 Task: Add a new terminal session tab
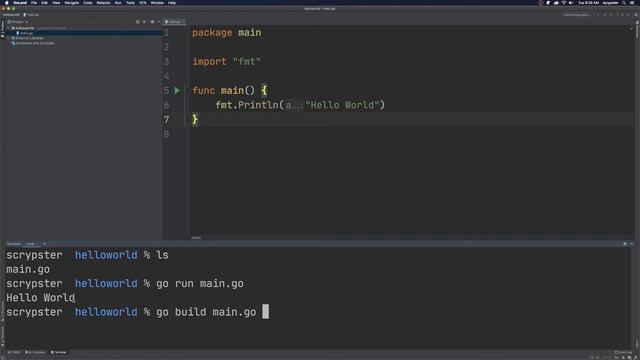pyautogui.click(x=44, y=244)
